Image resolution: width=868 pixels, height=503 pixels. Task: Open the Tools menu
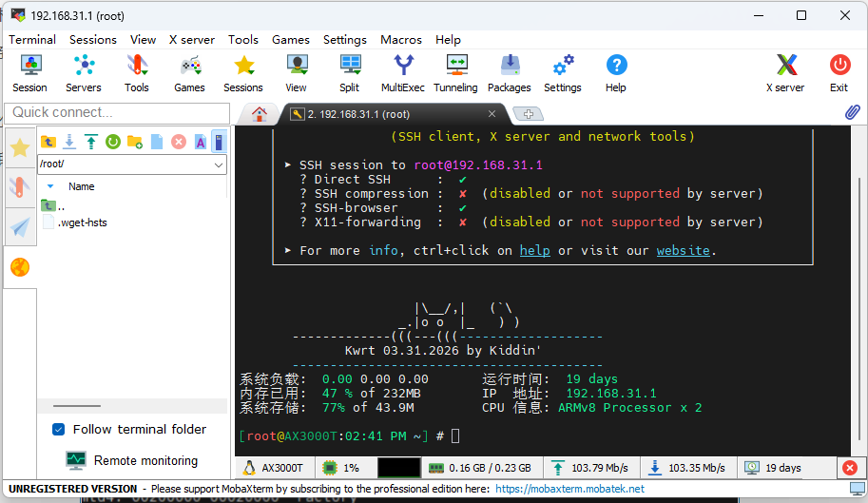click(243, 40)
